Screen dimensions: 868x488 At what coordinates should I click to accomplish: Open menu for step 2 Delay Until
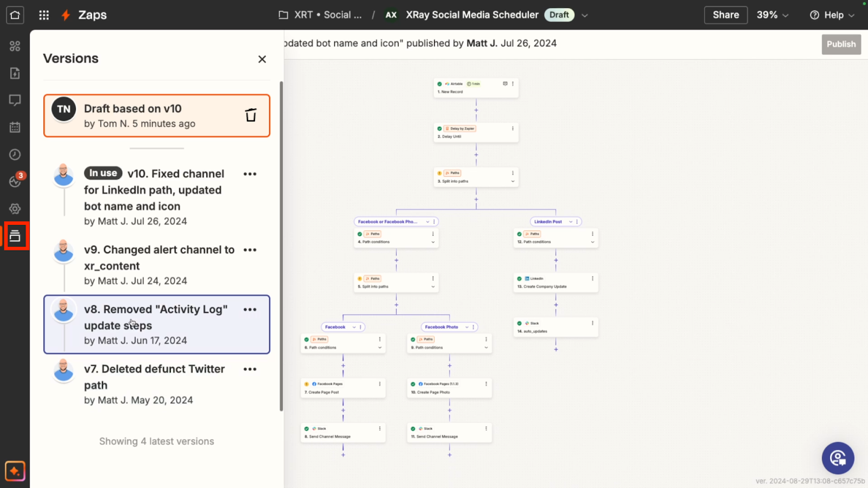point(513,129)
